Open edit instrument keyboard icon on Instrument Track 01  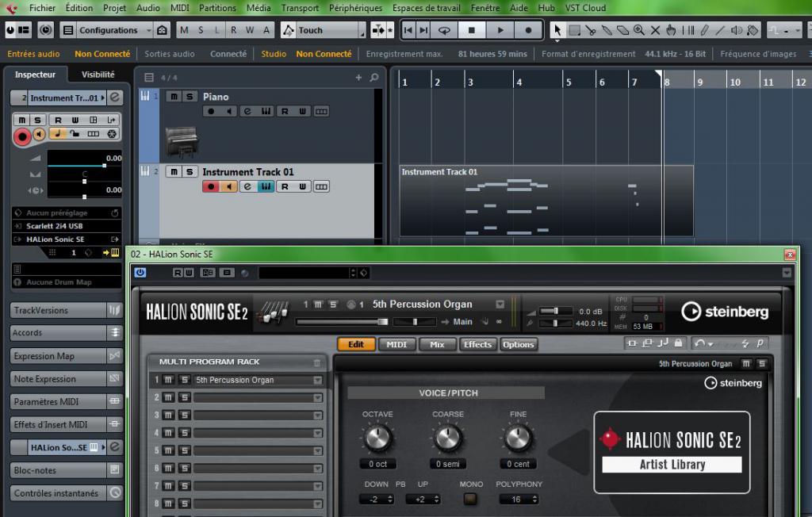click(266, 186)
